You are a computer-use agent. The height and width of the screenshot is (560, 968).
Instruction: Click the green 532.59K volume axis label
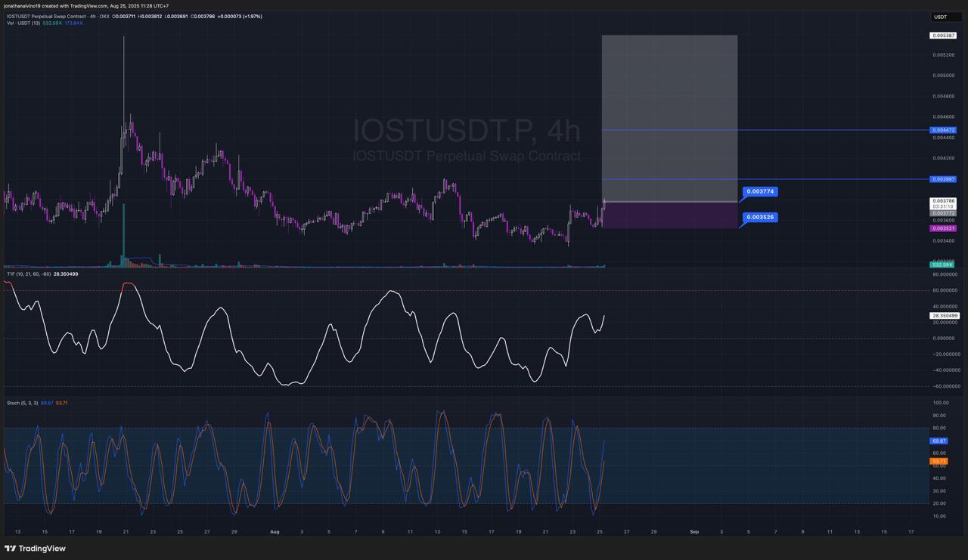[943, 265]
